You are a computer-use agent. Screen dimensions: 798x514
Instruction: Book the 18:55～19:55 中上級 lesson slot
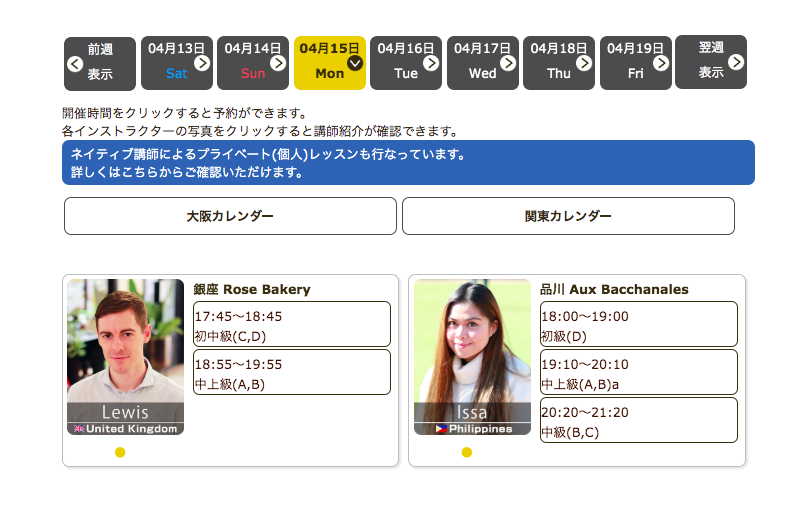coord(291,373)
